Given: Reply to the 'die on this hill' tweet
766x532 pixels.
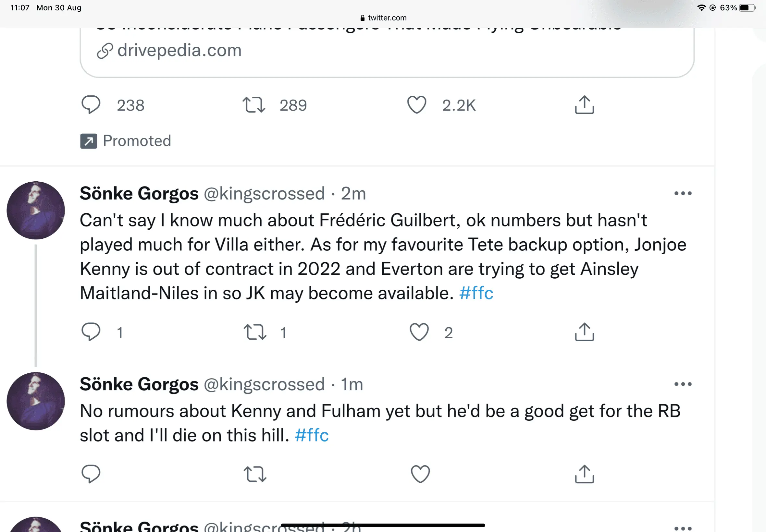Looking at the screenshot, I should click(91, 474).
